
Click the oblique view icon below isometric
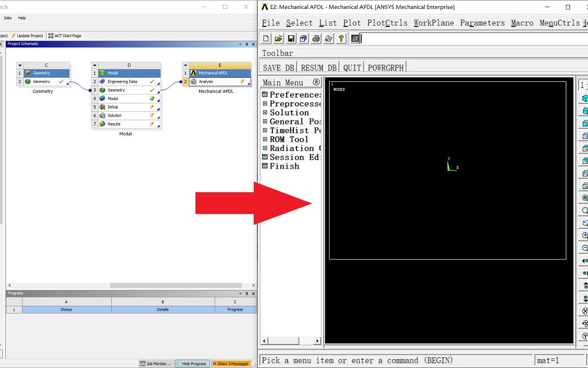pos(584,111)
